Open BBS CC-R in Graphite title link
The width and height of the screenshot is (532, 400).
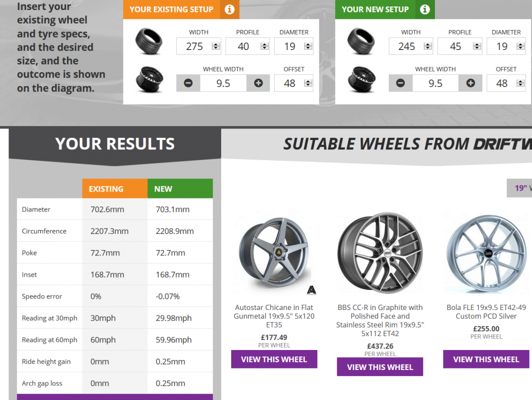pos(380,320)
